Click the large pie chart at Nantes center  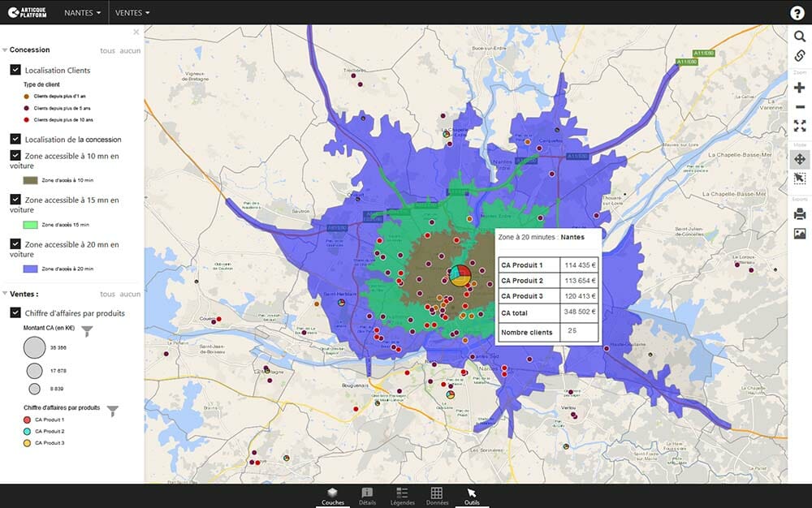(x=460, y=275)
